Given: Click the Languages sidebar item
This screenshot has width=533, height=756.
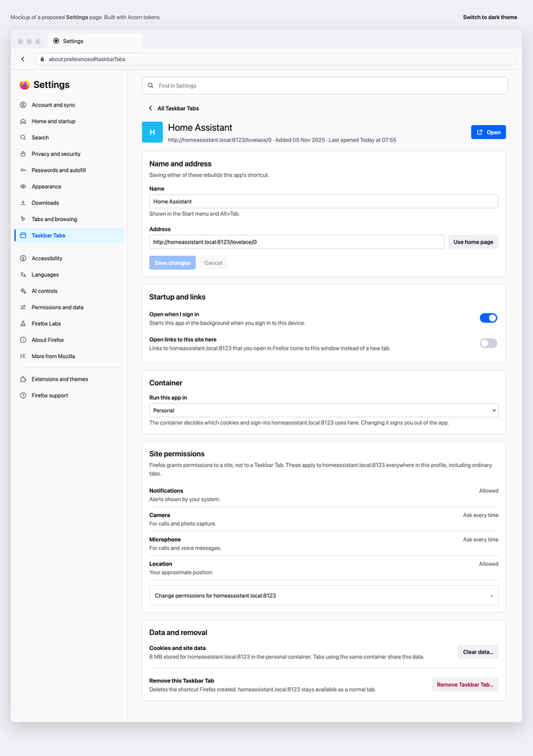Looking at the screenshot, I should point(69,275).
